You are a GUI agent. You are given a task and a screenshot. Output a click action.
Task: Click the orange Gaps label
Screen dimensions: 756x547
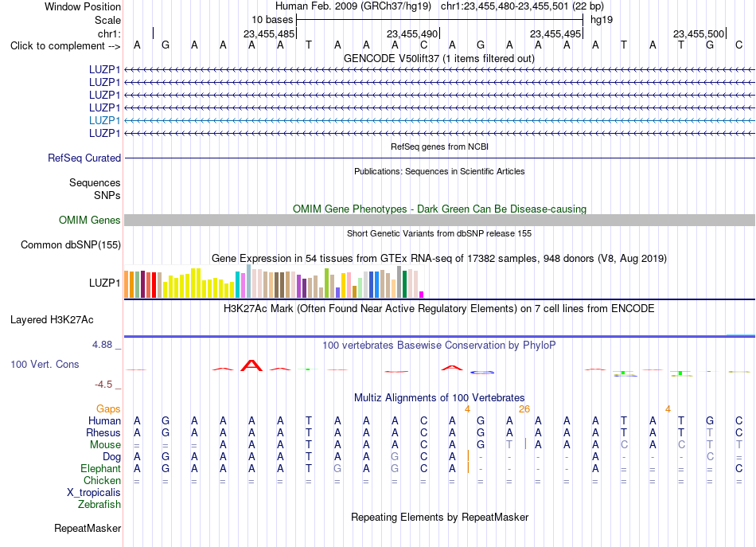coord(108,409)
